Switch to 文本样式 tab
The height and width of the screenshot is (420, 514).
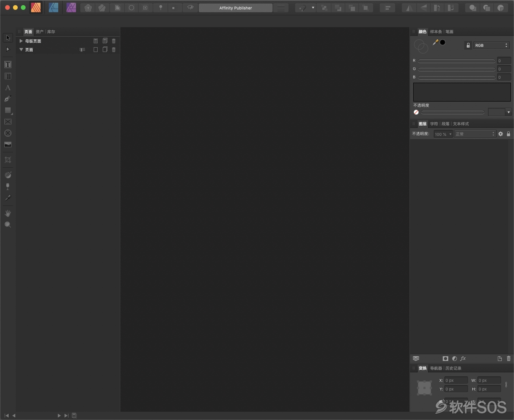[461, 124]
